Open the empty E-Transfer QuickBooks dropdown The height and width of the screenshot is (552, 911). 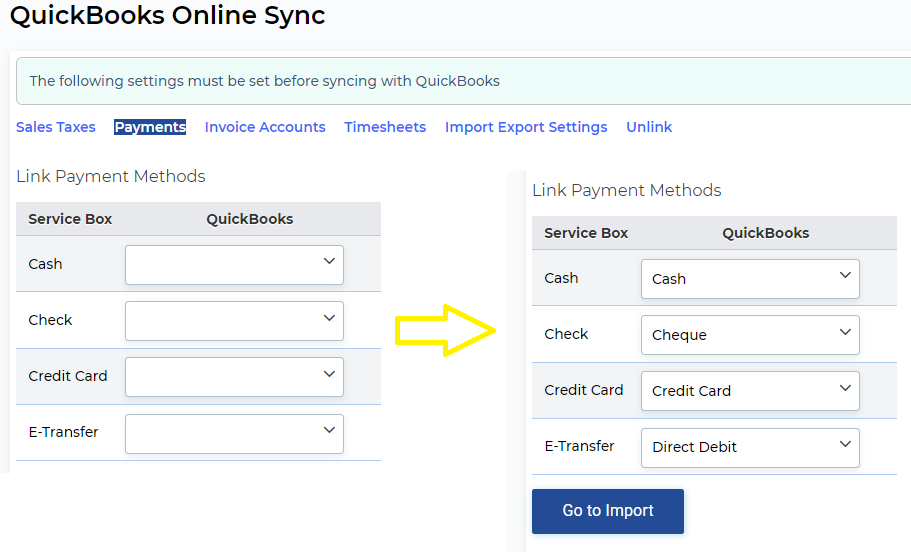coord(234,434)
